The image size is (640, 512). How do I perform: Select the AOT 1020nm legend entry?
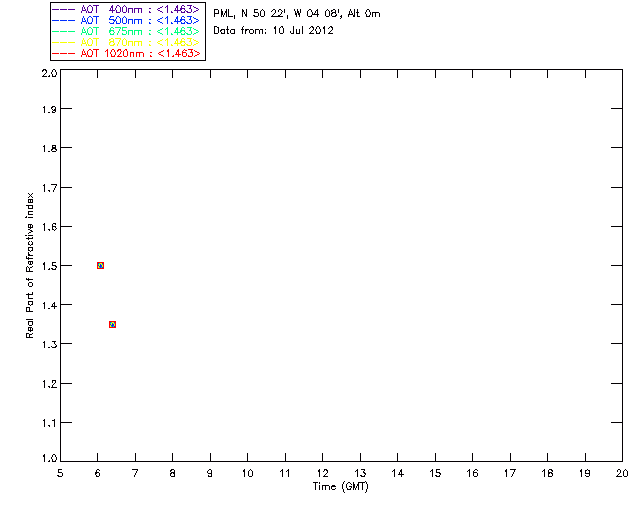coord(126,53)
